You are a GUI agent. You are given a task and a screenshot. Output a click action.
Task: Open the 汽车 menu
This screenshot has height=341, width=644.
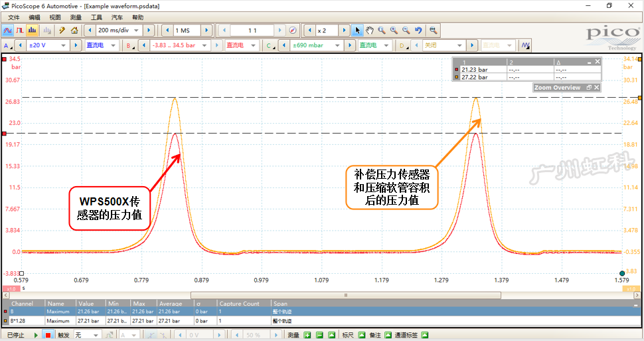[117, 17]
